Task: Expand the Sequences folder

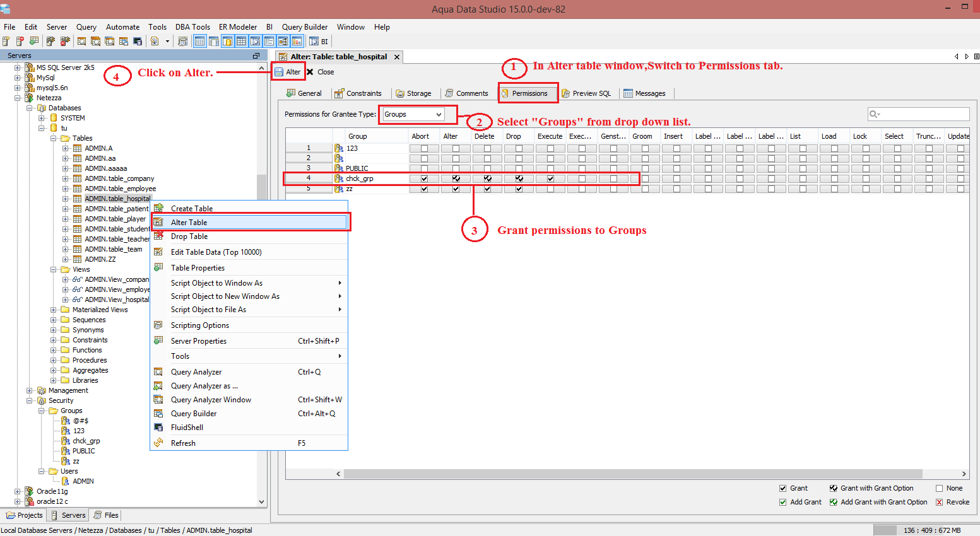Action: pos(54,320)
